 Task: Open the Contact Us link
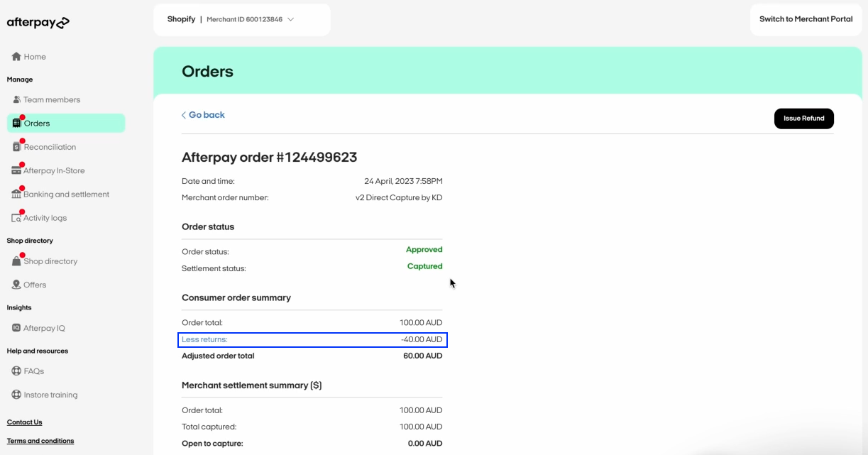(25, 422)
